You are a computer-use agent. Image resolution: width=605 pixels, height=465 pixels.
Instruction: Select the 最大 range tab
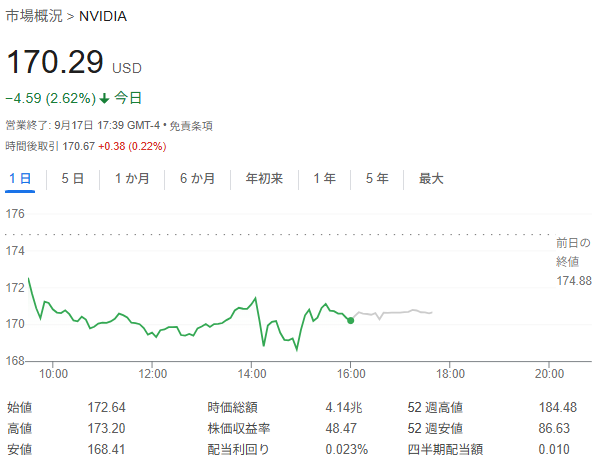point(431,179)
